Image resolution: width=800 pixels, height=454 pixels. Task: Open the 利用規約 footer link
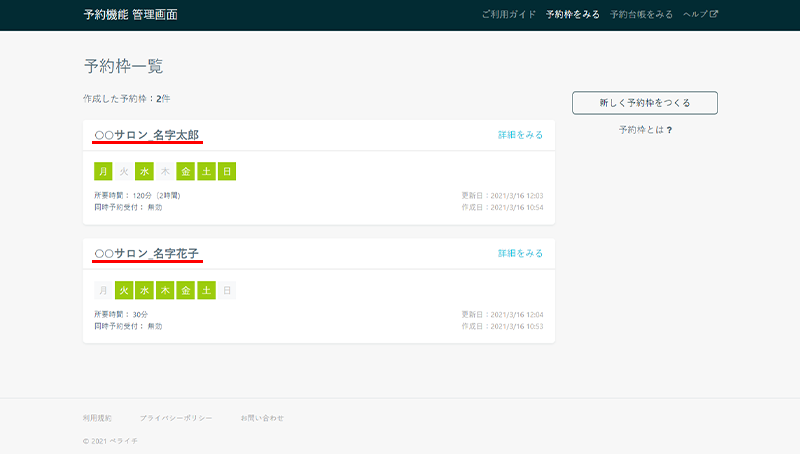coord(97,417)
